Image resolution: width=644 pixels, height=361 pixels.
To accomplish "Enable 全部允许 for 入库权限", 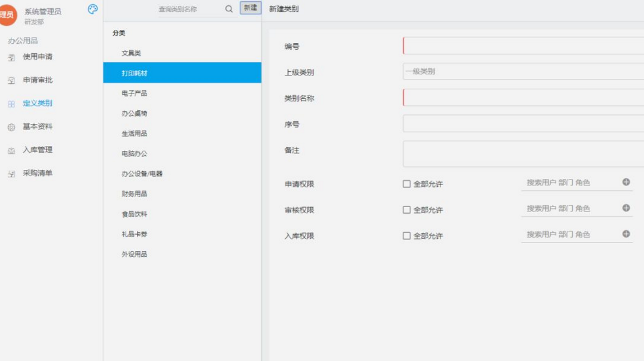I will (407, 236).
